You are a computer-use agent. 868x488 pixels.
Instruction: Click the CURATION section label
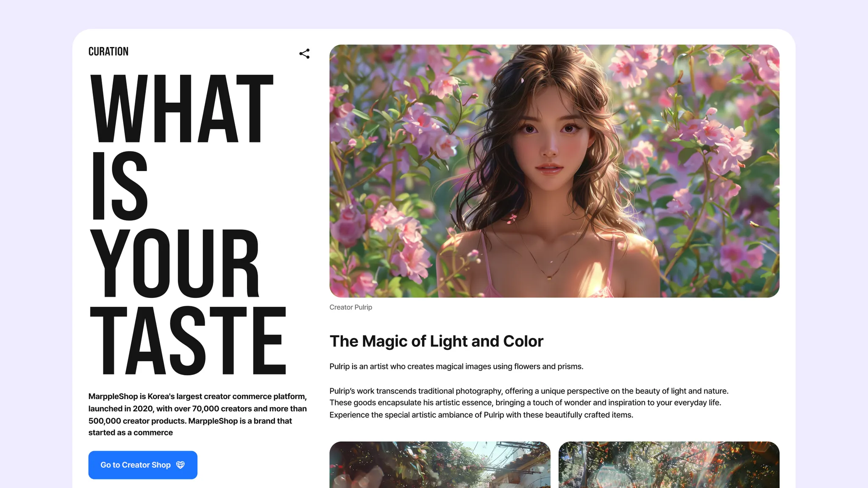coord(108,52)
